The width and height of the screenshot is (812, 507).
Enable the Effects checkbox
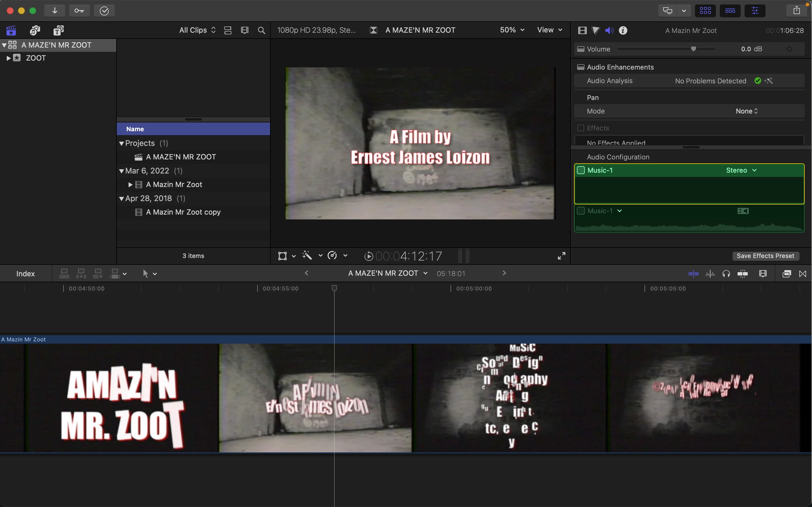tap(581, 128)
